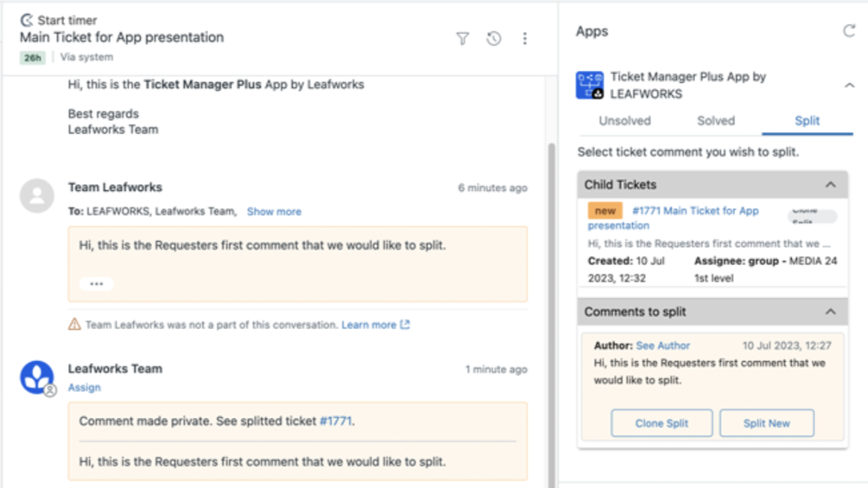Viewport: 868px width, 488px height.
Task: Click the Assign link
Action: pos(84,388)
